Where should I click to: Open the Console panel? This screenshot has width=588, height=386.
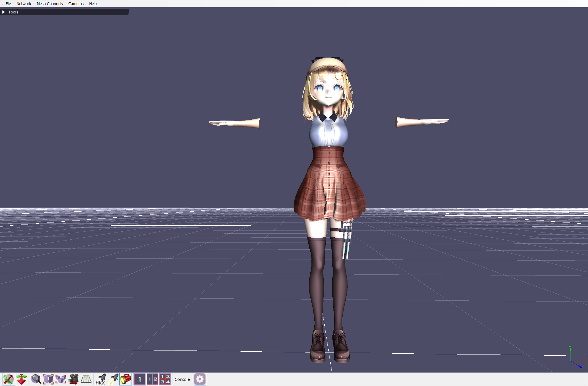click(x=182, y=379)
